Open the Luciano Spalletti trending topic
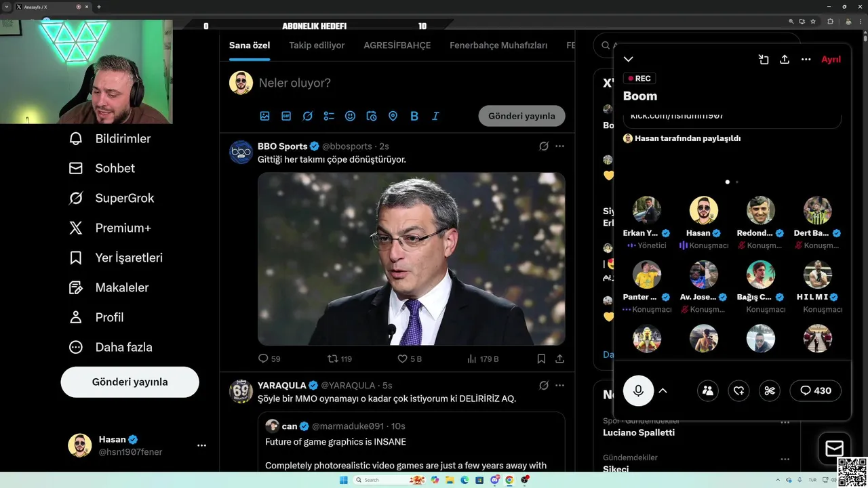Screen dimensions: 868x488 [639, 432]
